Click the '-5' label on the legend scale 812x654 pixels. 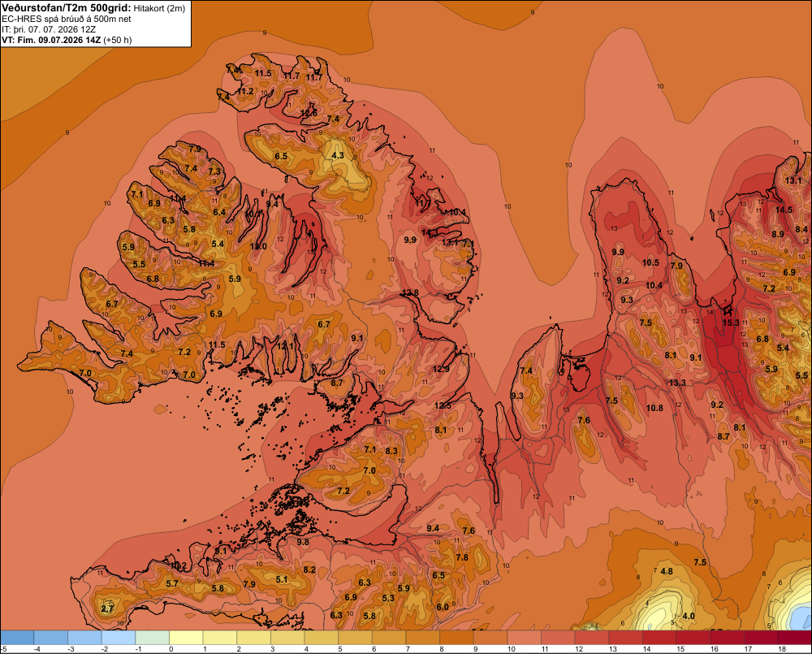3,649
